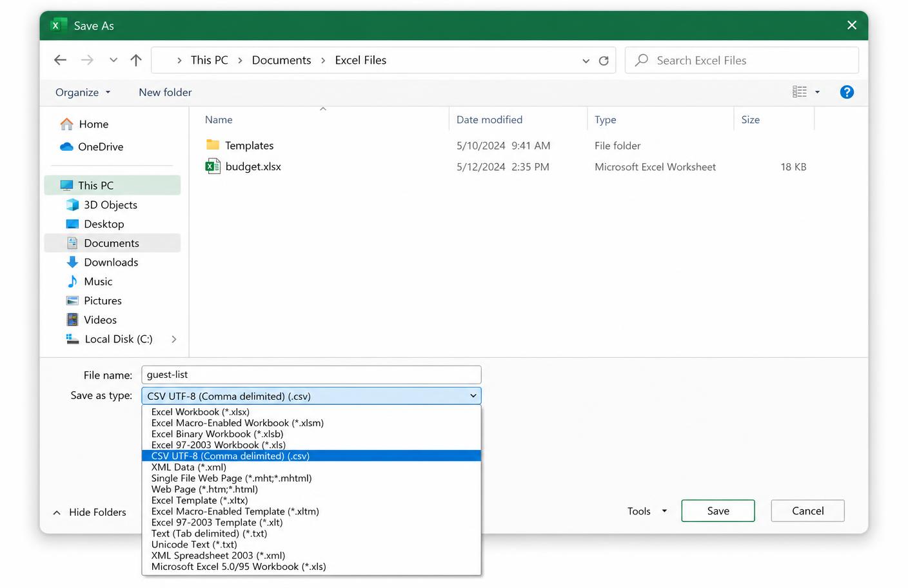Viewport: 908px width, 588px height.
Task: Sort by Date modified column header
Action: 489,119
